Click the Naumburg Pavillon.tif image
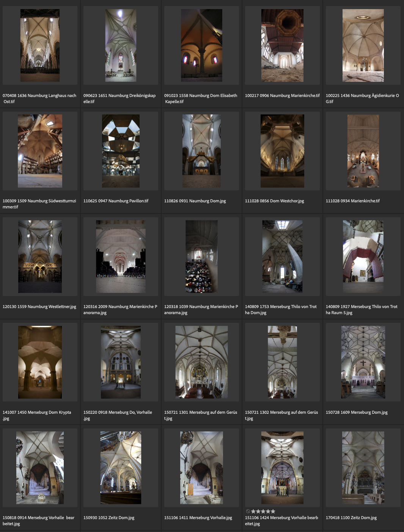 tap(121, 151)
